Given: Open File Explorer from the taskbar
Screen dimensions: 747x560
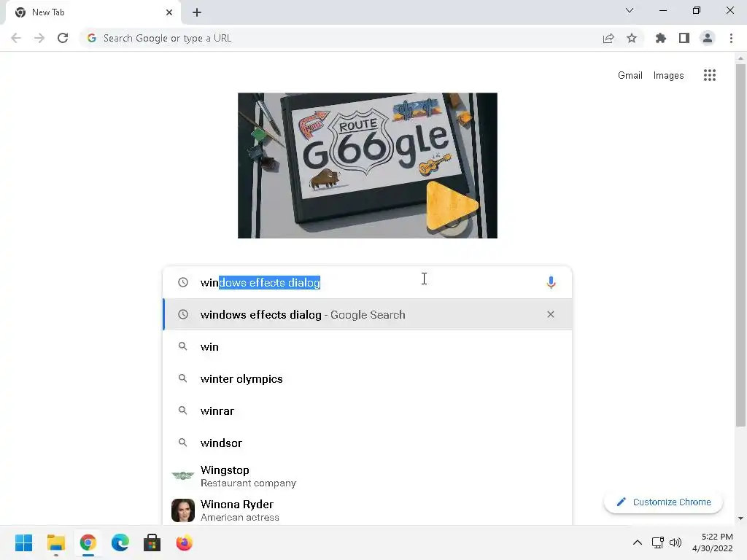Looking at the screenshot, I should coord(55,542).
